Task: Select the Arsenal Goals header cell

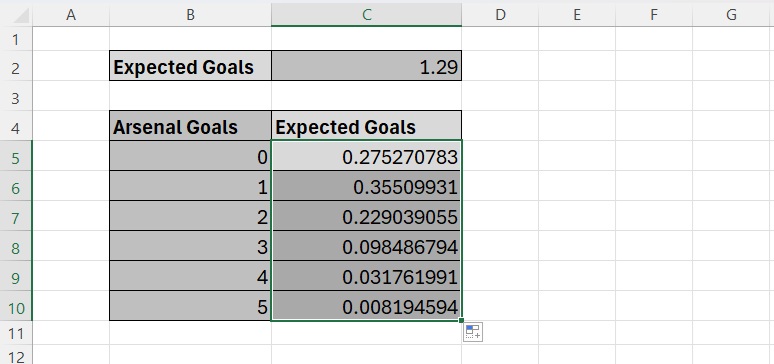Action: [191, 126]
